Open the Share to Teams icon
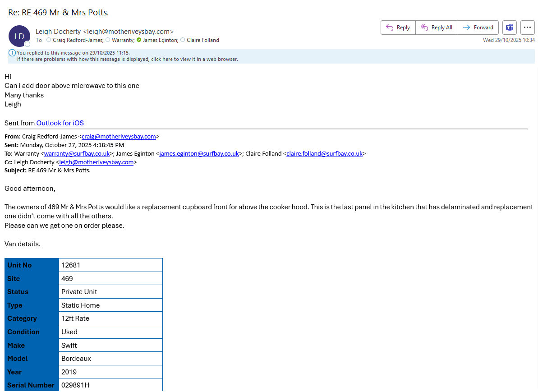The height and width of the screenshot is (392, 538). [510, 28]
